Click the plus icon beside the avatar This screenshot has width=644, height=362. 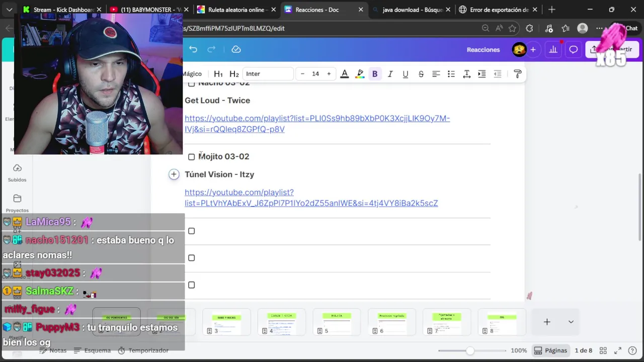click(533, 49)
